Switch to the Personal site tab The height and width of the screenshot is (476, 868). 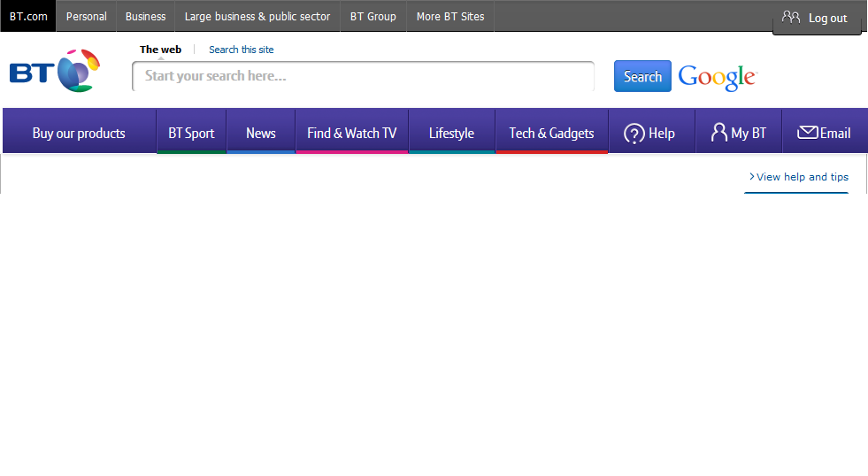pos(87,16)
